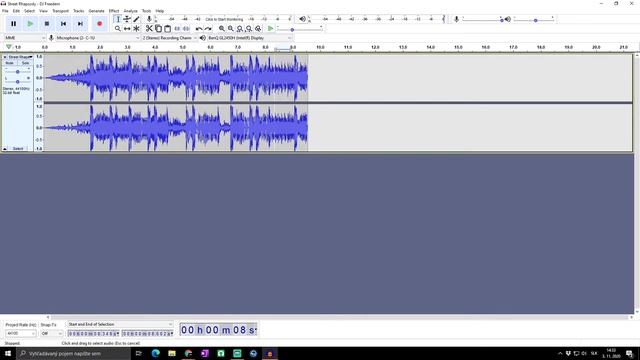Click the selection end time field
This screenshot has height=360, width=640.
147,333
